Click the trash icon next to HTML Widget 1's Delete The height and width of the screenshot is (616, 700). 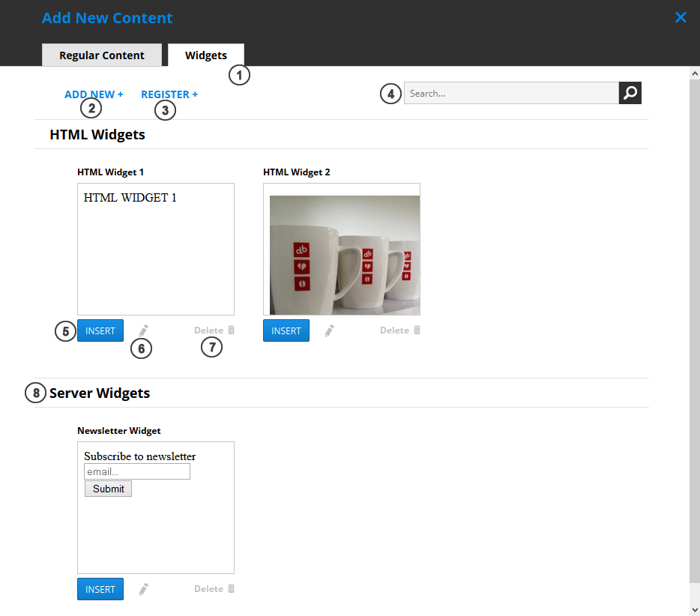click(x=230, y=330)
